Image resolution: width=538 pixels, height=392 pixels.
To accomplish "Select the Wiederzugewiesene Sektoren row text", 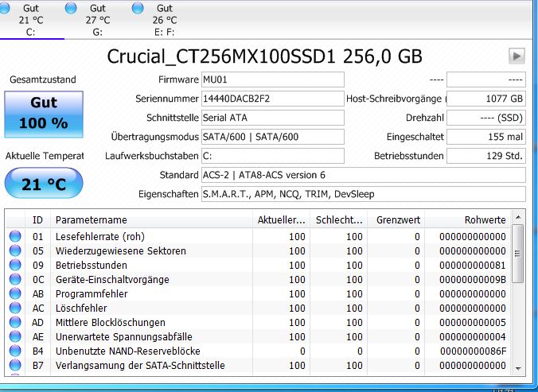I will (x=121, y=250).
